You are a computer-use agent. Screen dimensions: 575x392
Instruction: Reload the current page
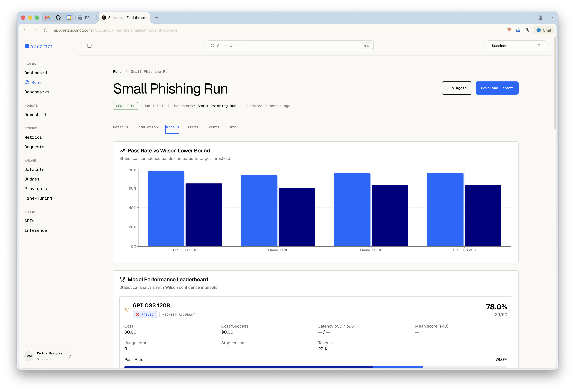[x=45, y=30]
